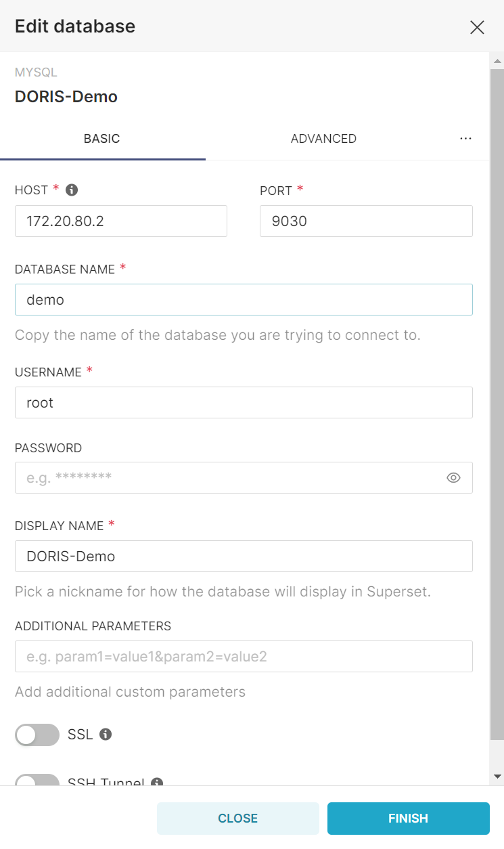Click the Host info icon
The height and width of the screenshot is (849, 504).
coord(72,190)
